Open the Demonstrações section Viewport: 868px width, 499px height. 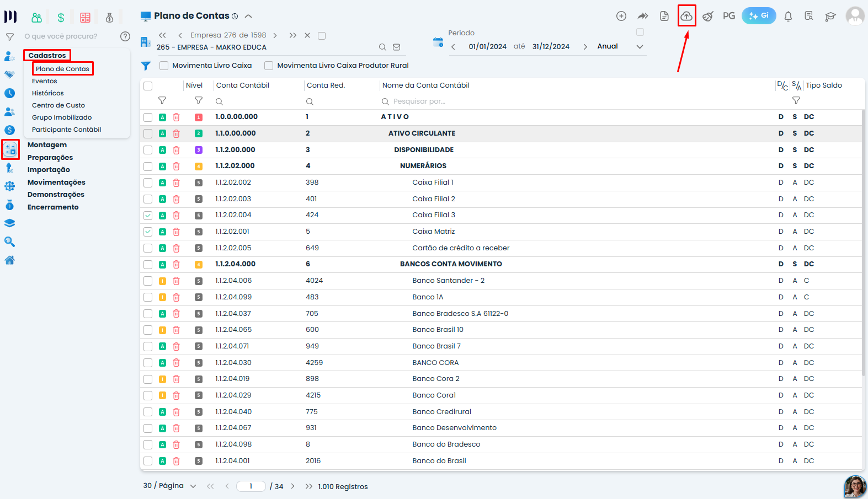click(x=56, y=195)
